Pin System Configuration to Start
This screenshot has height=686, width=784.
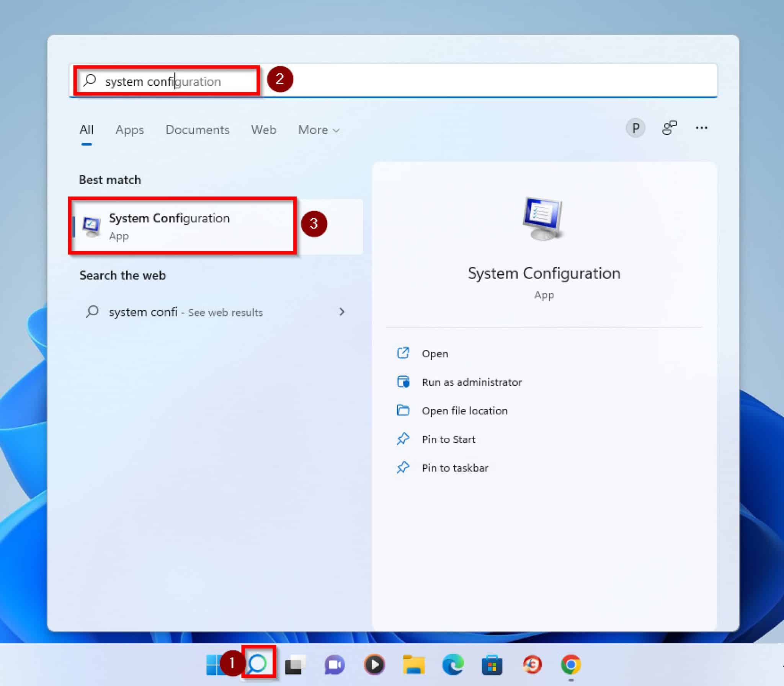pyautogui.click(x=448, y=439)
